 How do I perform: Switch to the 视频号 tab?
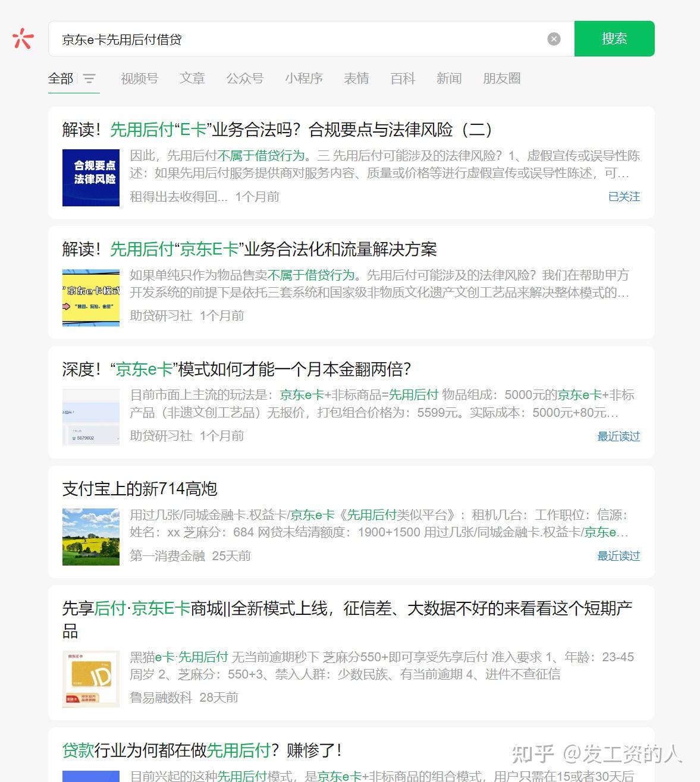pos(139,78)
